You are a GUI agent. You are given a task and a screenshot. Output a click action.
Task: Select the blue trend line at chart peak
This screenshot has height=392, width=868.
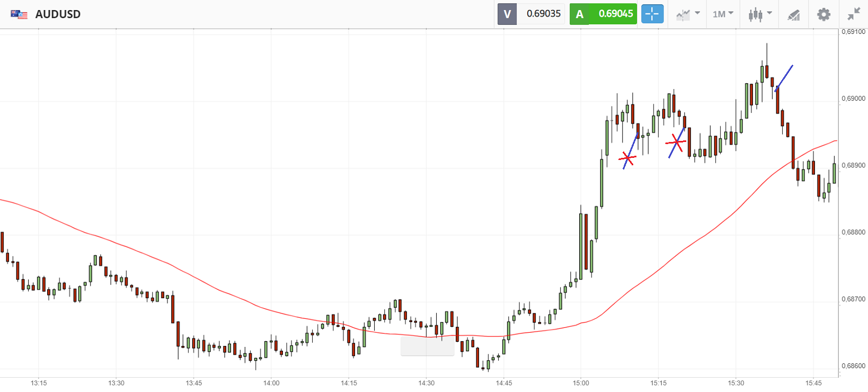[x=784, y=78]
